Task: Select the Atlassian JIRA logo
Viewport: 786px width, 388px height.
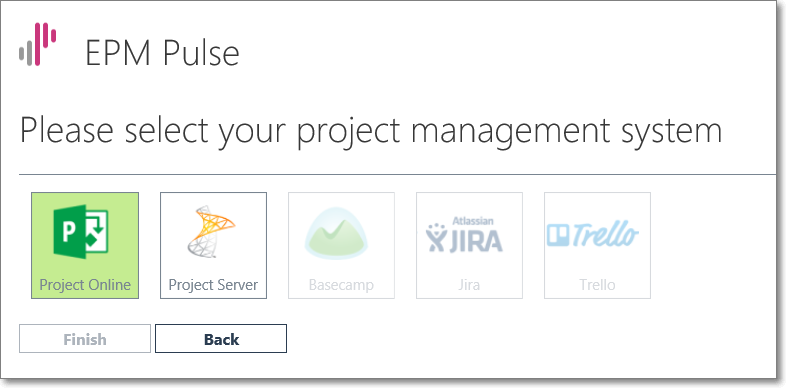Action: [x=464, y=234]
